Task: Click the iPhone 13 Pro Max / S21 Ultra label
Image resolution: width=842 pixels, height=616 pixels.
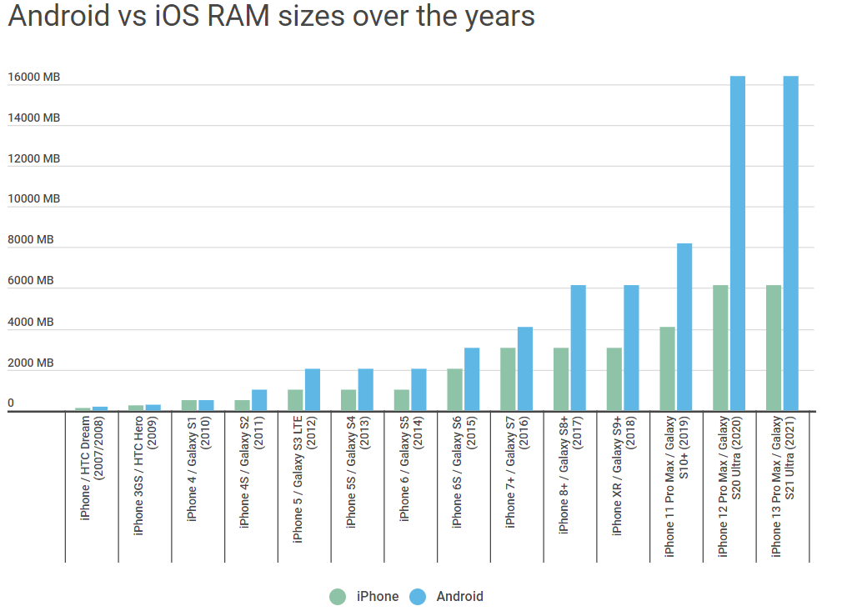Action: (x=783, y=486)
